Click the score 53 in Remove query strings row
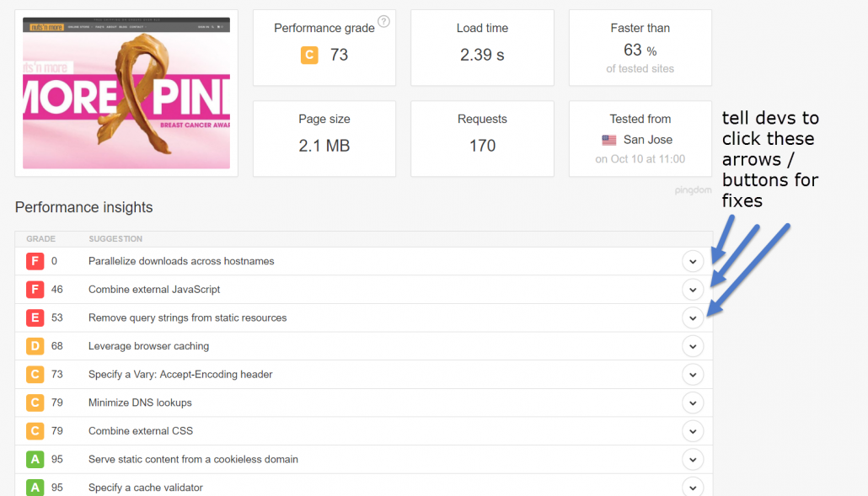The height and width of the screenshot is (496, 868). pos(57,317)
